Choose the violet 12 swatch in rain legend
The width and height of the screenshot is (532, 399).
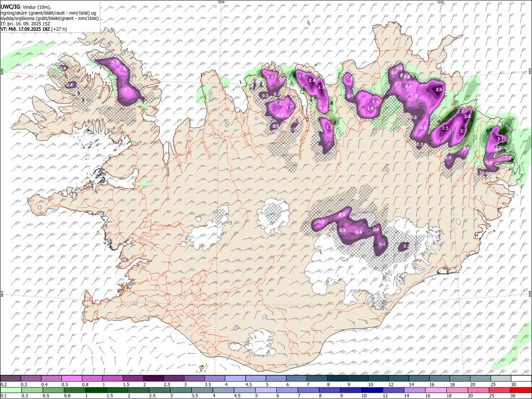click(393, 390)
